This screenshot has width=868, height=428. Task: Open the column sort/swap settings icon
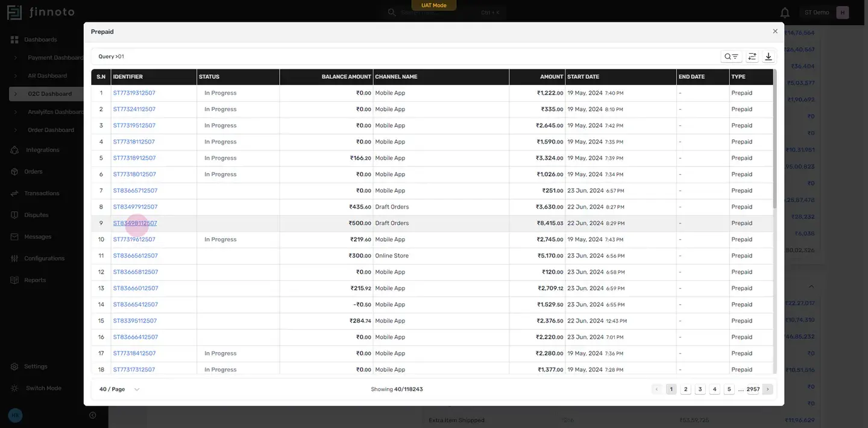752,57
